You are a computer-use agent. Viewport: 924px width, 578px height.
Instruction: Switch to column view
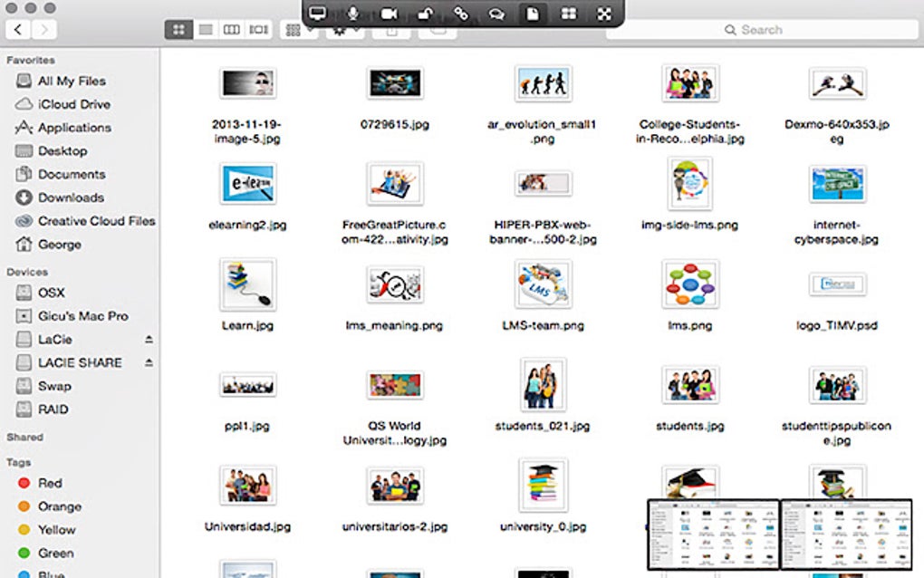pyautogui.click(x=232, y=29)
